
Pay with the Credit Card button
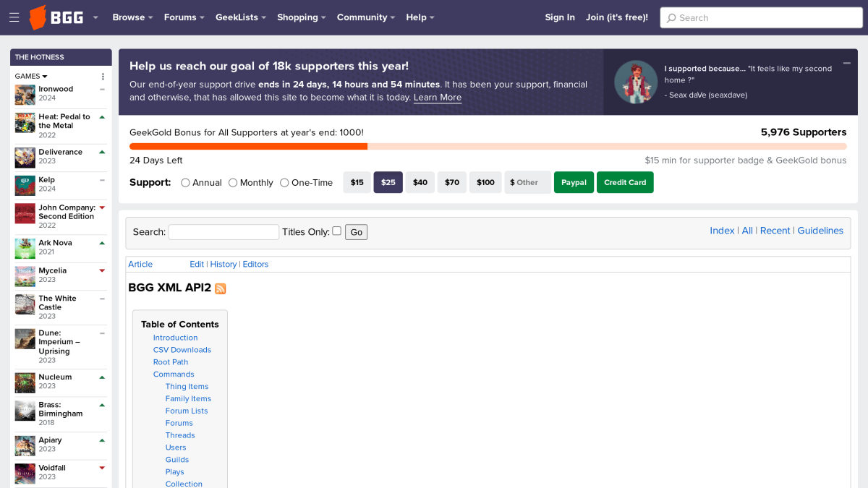[x=625, y=182]
